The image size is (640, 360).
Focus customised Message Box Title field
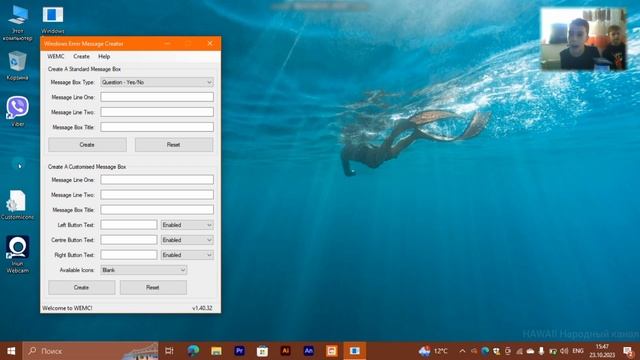pyautogui.click(x=157, y=210)
